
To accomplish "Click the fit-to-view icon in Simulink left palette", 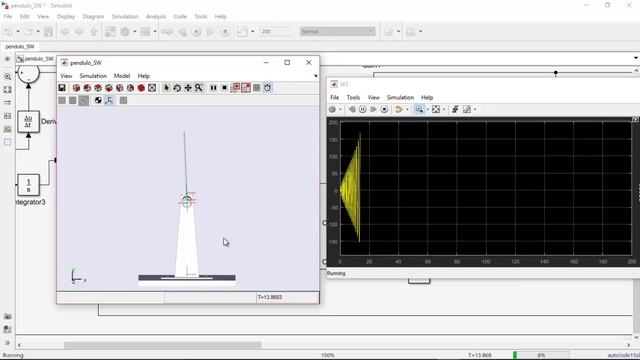I will coord(7,89).
